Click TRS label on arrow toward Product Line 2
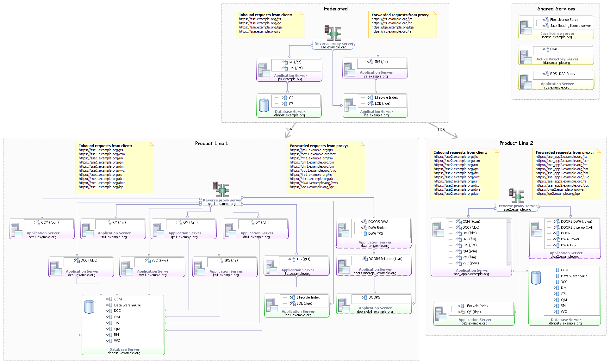The image size is (610, 364). click(441, 130)
